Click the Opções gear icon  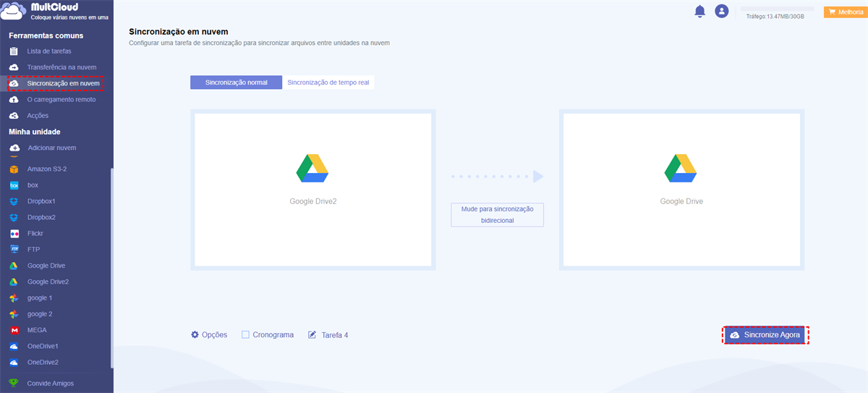[x=195, y=335]
